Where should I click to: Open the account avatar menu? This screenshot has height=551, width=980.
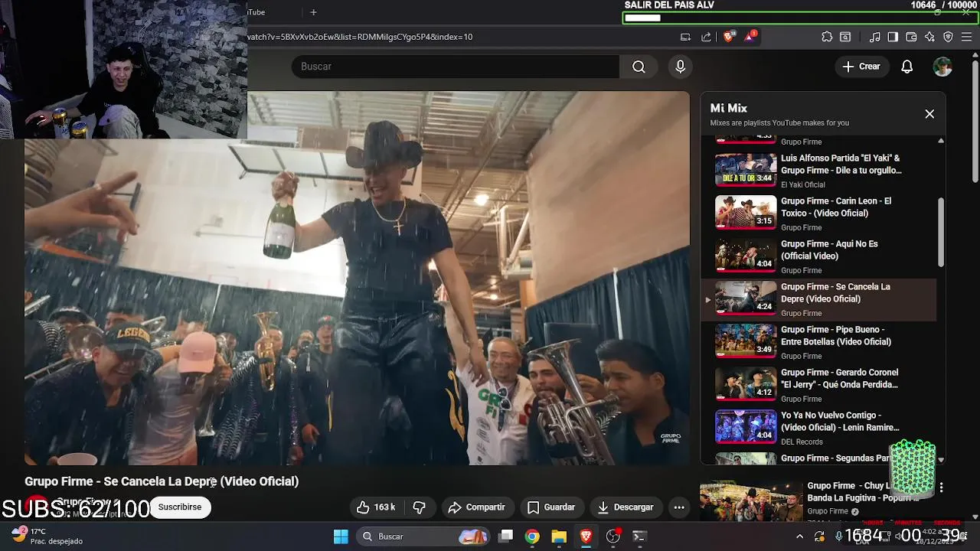(942, 67)
